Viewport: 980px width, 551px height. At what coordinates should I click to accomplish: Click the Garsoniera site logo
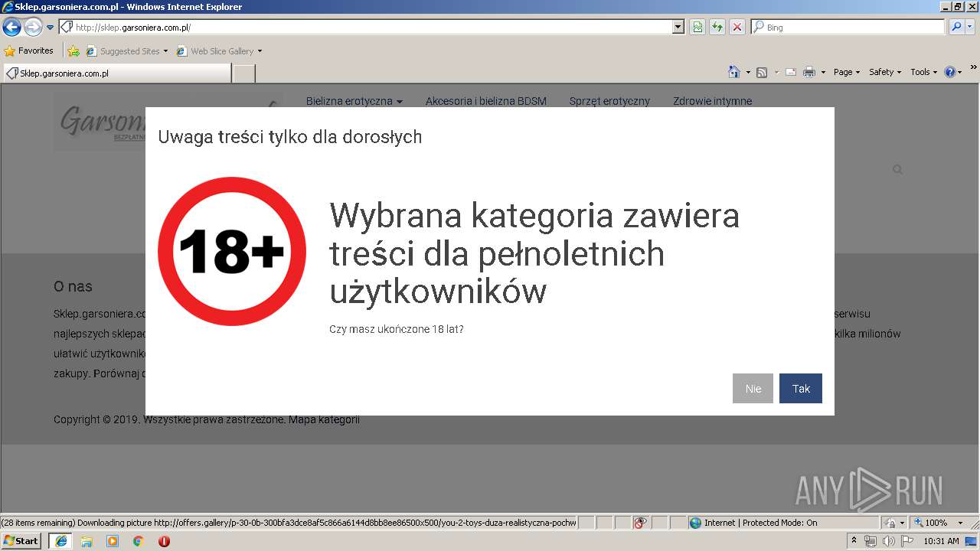coord(100,122)
